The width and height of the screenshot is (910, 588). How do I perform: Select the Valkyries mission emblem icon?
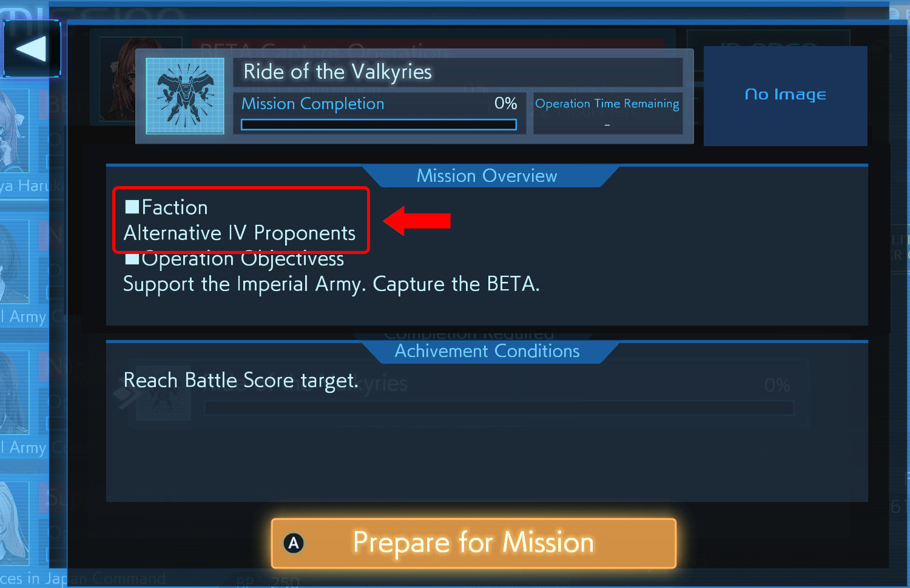(185, 96)
